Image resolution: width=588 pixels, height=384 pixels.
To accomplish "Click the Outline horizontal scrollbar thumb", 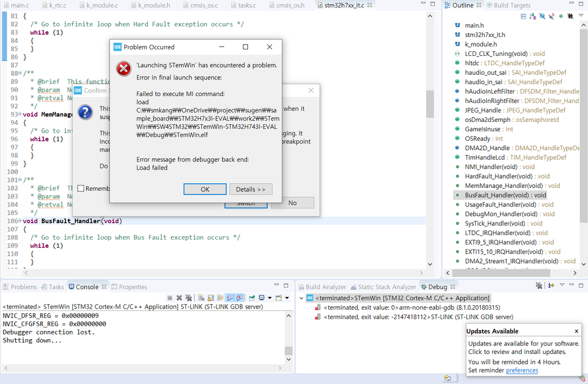I will click(501, 273).
